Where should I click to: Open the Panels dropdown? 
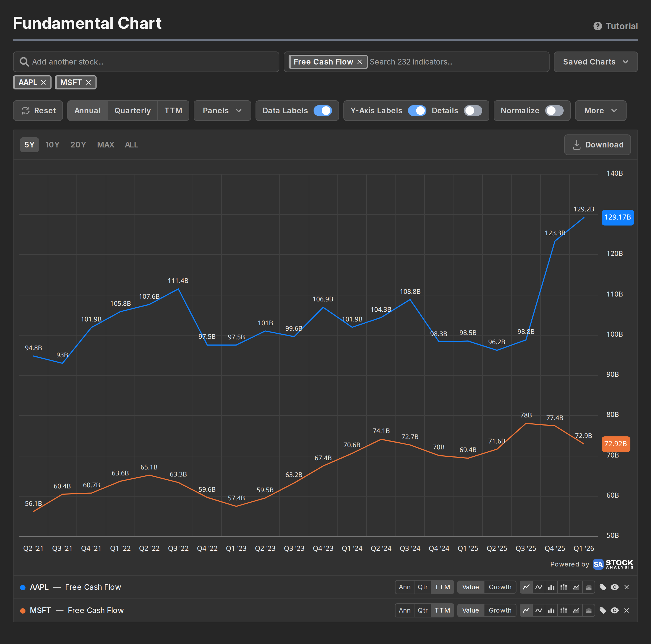222,111
